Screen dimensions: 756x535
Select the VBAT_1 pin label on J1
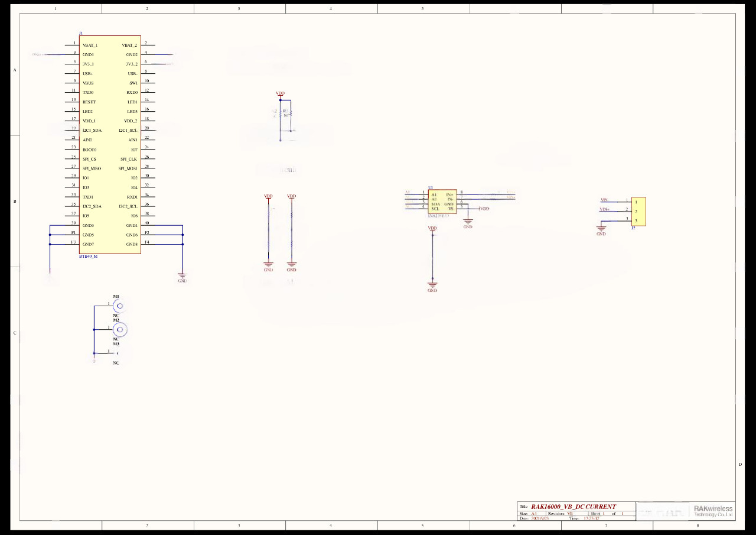point(90,46)
